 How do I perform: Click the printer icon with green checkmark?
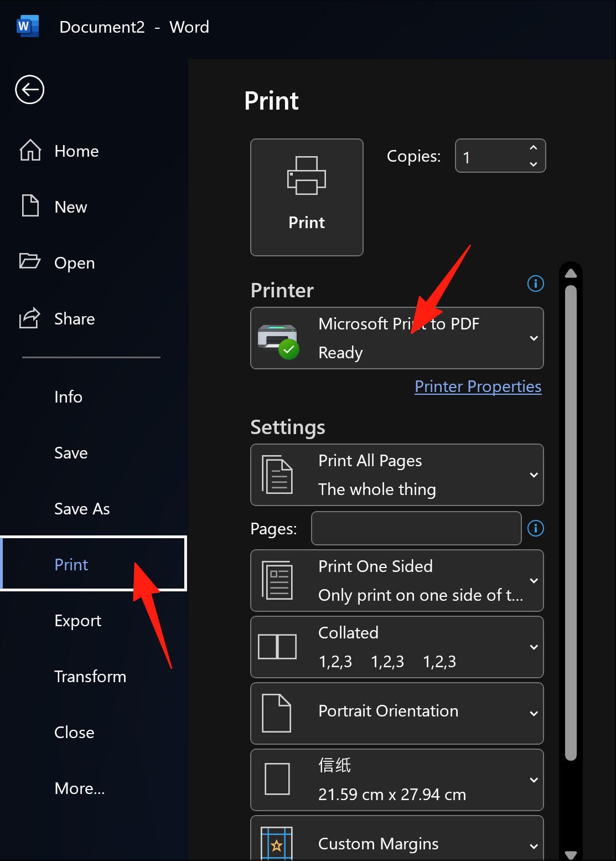[x=278, y=342]
